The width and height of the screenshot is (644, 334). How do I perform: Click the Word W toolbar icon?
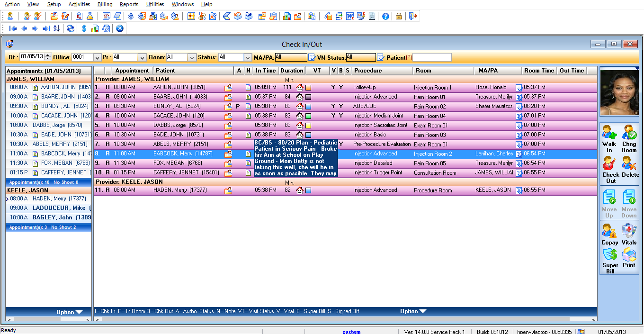pos(350,16)
